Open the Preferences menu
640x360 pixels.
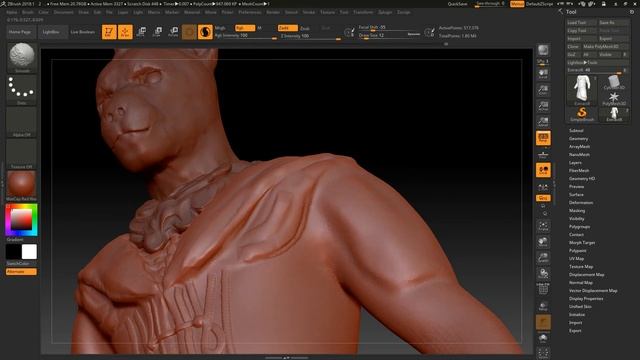pyautogui.click(x=250, y=12)
